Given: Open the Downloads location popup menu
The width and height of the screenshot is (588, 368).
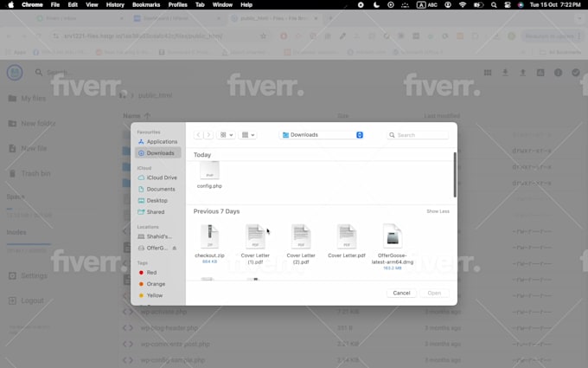Looking at the screenshot, I should pyautogui.click(x=322, y=135).
